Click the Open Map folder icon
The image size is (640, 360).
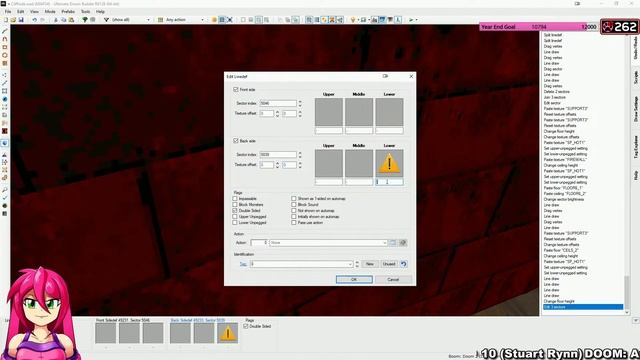tap(13, 20)
